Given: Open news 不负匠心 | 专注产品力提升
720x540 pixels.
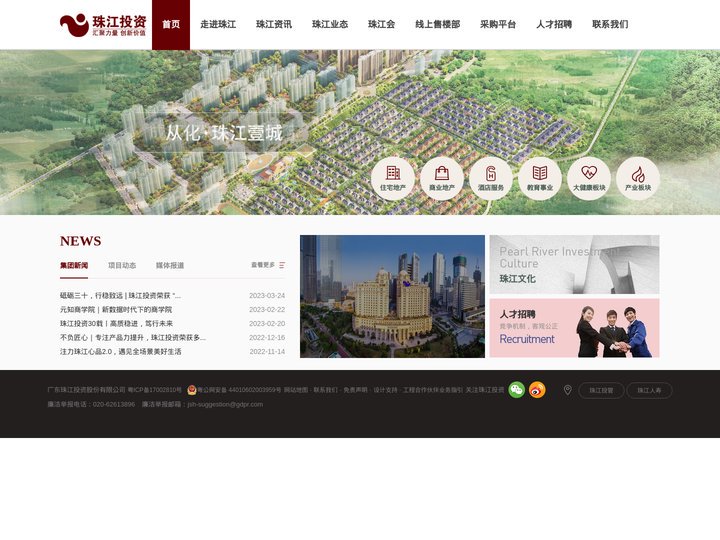Looking at the screenshot, I should point(133,338).
